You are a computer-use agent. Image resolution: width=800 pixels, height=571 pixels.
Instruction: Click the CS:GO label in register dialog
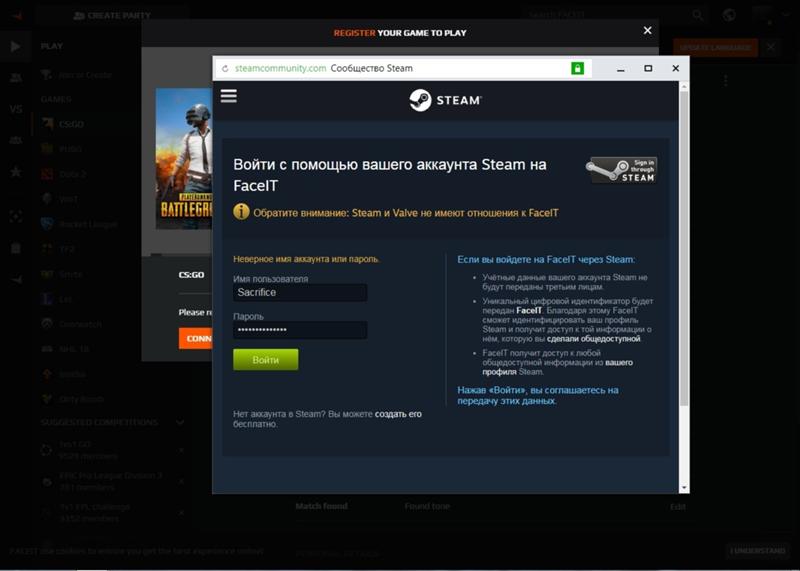[191, 275]
